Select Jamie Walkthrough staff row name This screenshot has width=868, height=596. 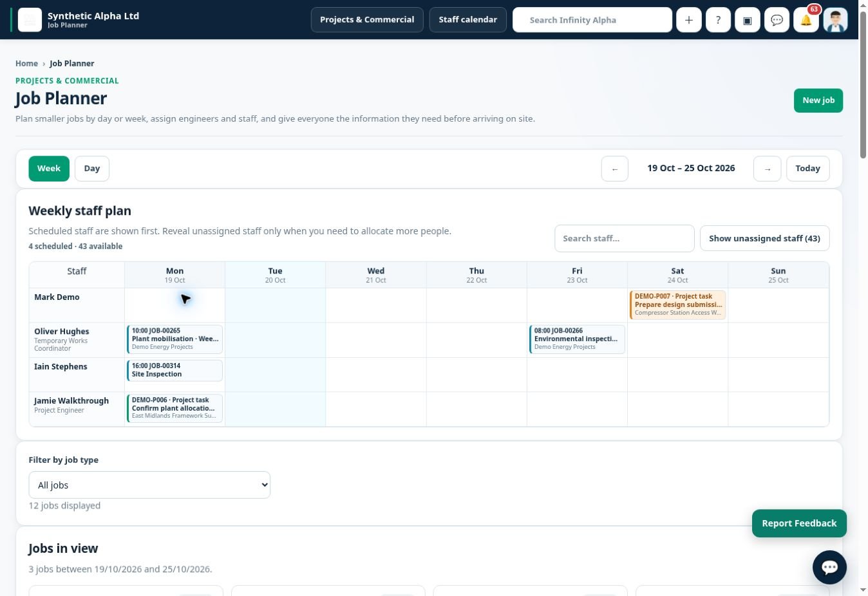click(71, 400)
